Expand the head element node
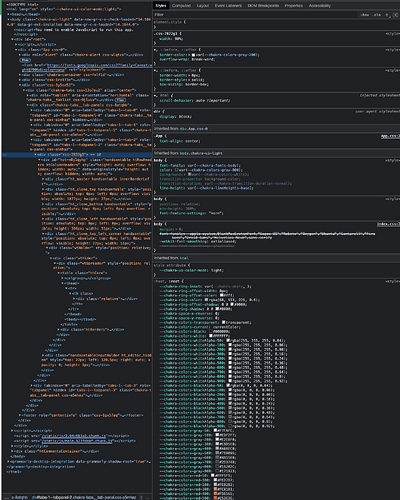Image resolution: width=400 pixels, height=500 pixels. [8, 14]
